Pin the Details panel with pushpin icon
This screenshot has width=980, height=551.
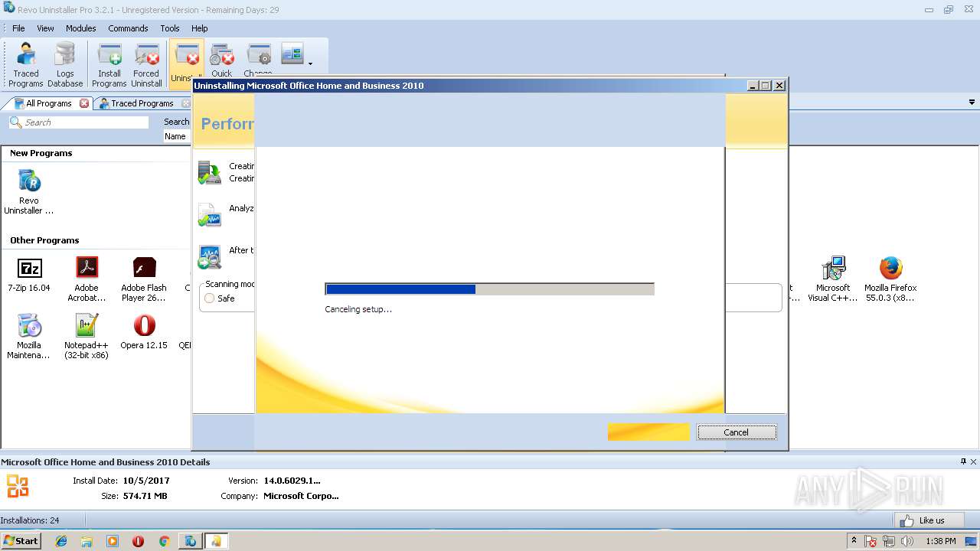pos(963,461)
